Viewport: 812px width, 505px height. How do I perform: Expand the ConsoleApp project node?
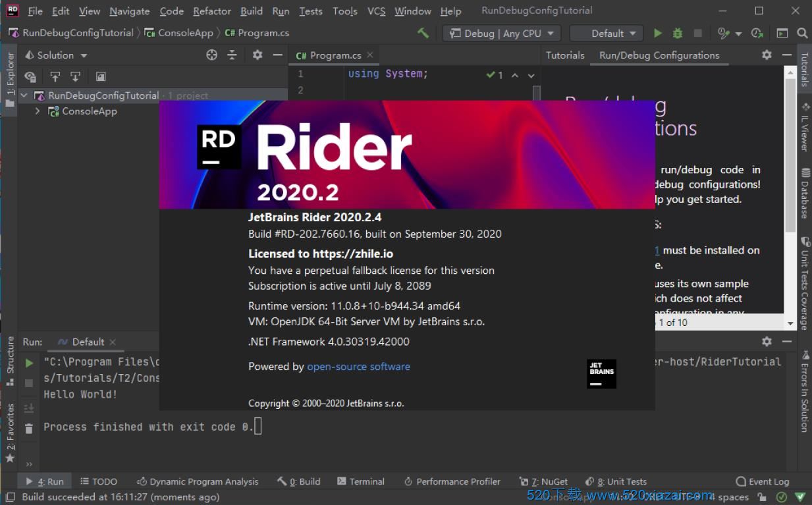(38, 111)
